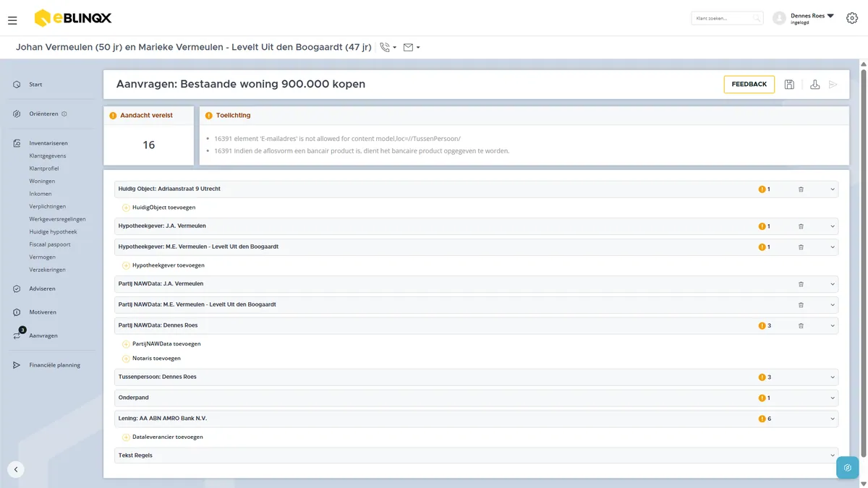
Task: Open the phone contact dropdown
Action: (x=388, y=48)
